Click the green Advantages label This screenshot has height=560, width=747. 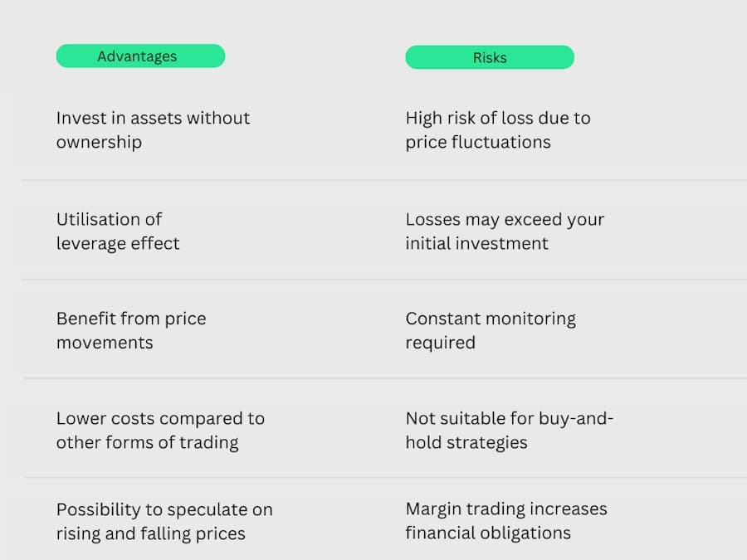click(x=140, y=56)
